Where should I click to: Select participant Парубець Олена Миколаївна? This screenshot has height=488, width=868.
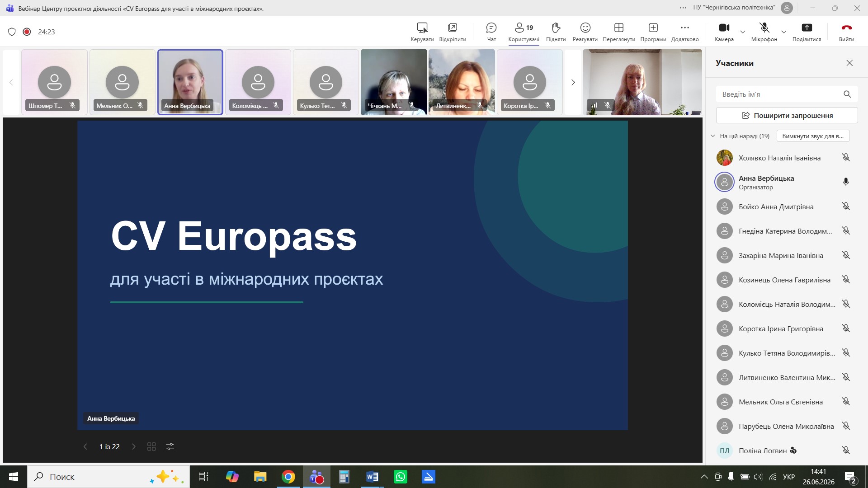click(x=786, y=426)
